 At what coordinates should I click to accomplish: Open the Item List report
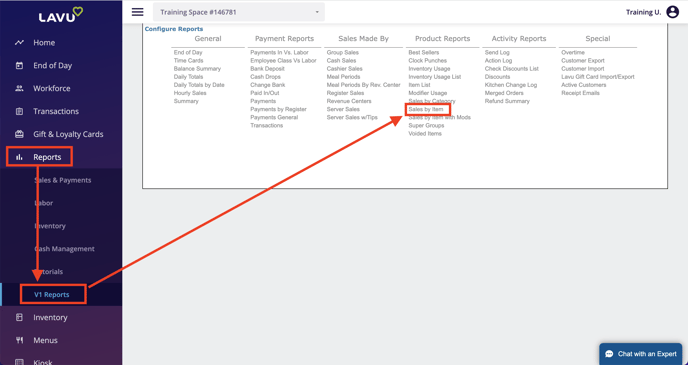(x=419, y=85)
